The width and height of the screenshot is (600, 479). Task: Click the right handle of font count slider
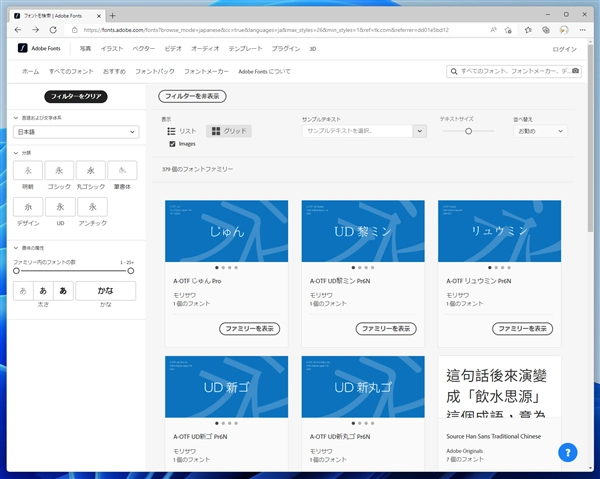click(x=130, y=271)
